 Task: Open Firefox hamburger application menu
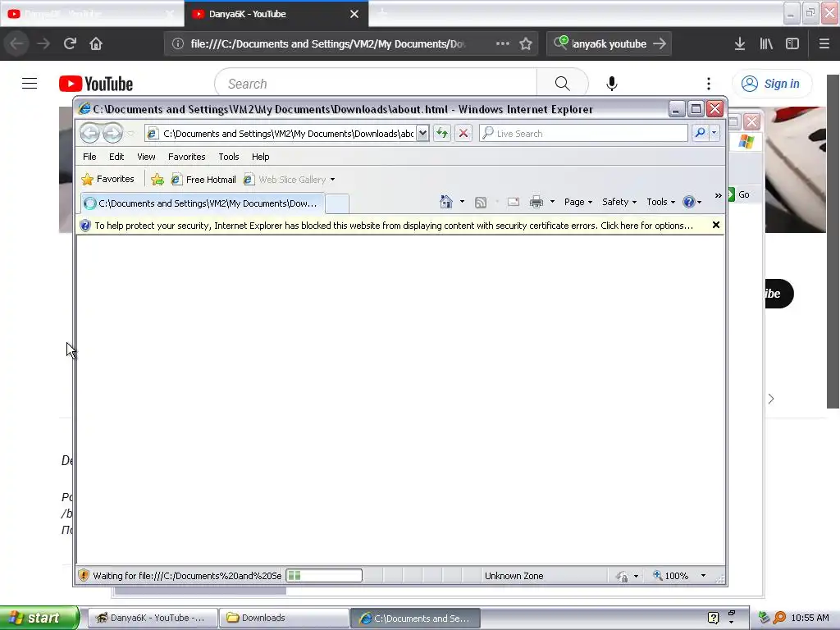tap(824, 43)
